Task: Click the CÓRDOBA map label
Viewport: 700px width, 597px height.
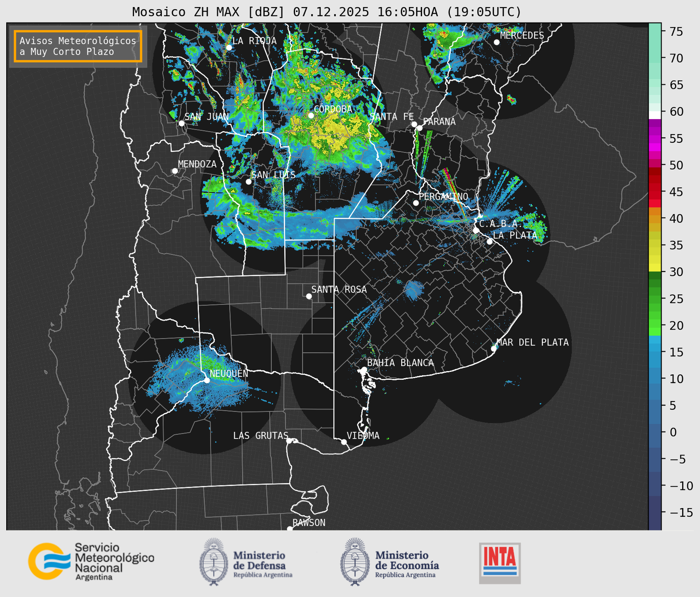Action: [x=333, y=109]
